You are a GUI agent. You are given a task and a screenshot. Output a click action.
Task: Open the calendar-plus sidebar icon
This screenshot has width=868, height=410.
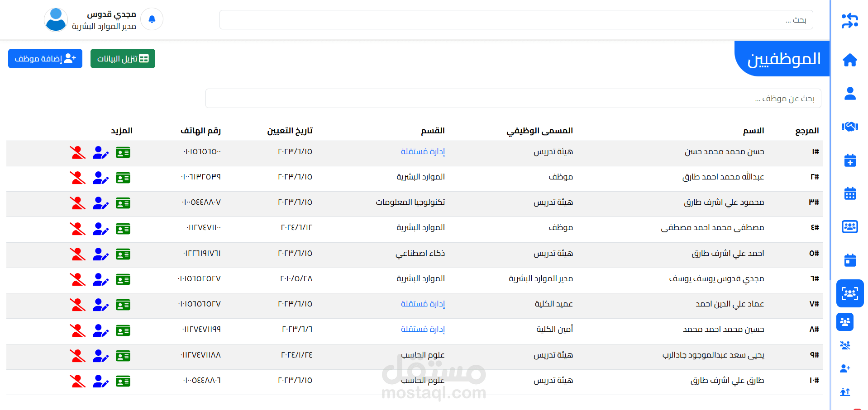click(850, 160)
